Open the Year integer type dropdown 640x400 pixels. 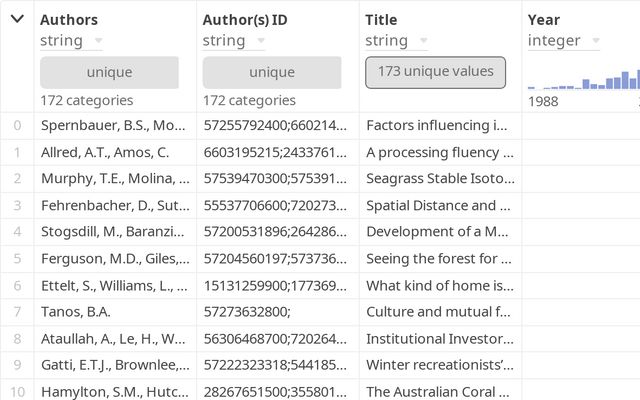(564, 40)
